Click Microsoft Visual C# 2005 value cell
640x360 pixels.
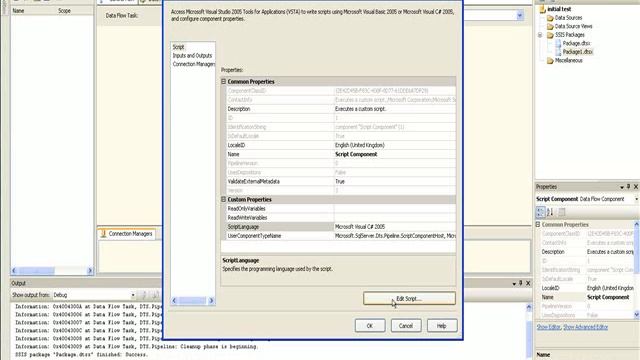click(x=394, y=227)
